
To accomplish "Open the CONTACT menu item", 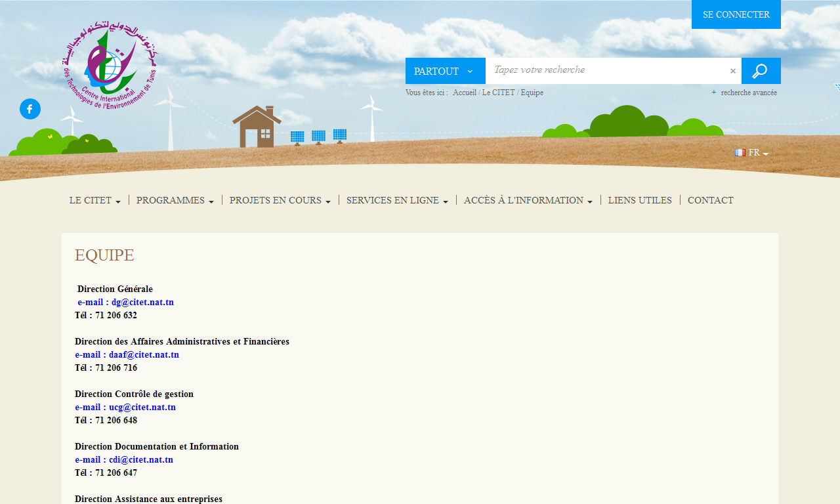I will [x=711, y=200].
